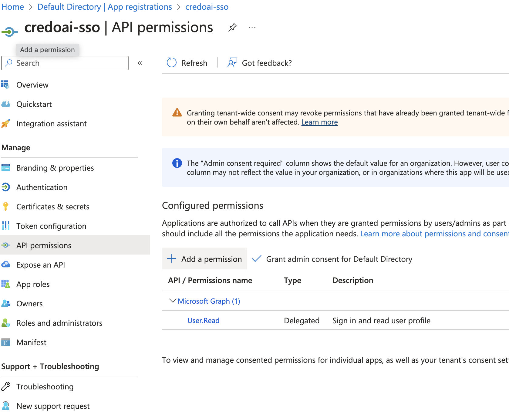Viewport: 509px width, 420px height.
Task: Click the credoai-sso breadcrumb
Action: [x=207, y=7]
